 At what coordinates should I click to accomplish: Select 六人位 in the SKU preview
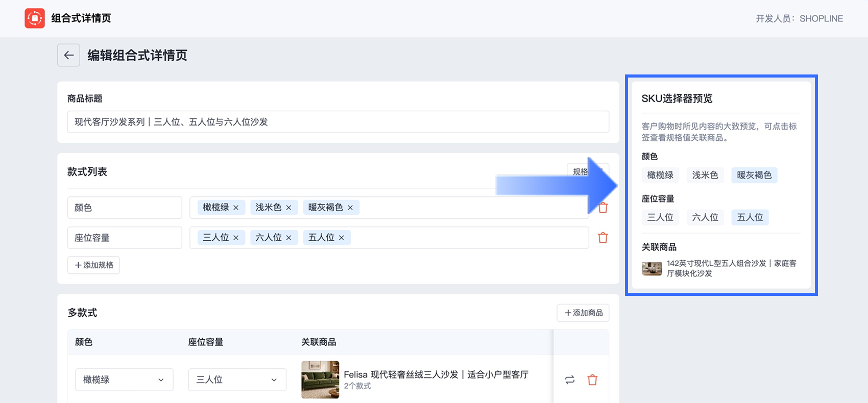tap(705, 217)
